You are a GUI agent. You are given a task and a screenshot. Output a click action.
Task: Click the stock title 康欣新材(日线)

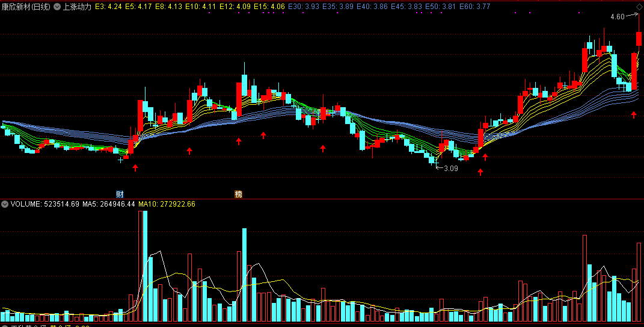tap(26, 7)
